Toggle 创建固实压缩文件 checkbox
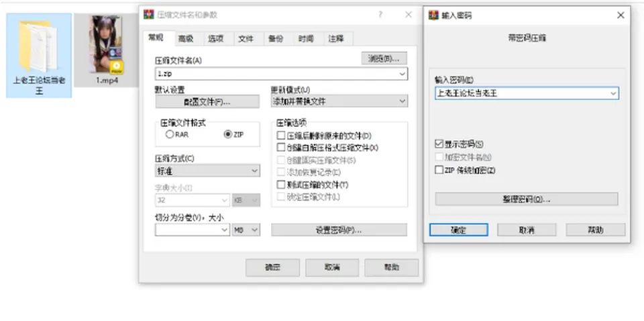This screenshot has height=321, width=644. 281,160
